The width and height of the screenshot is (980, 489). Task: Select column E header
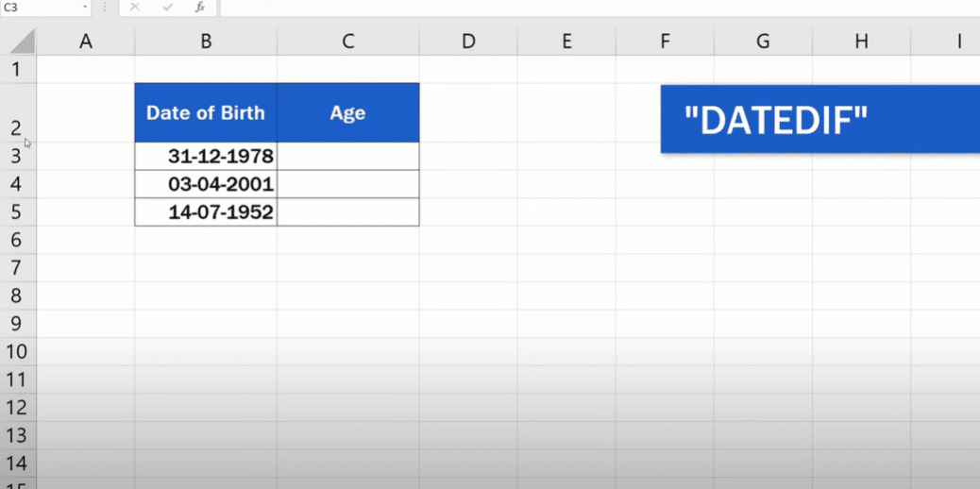tap(566, 42)
